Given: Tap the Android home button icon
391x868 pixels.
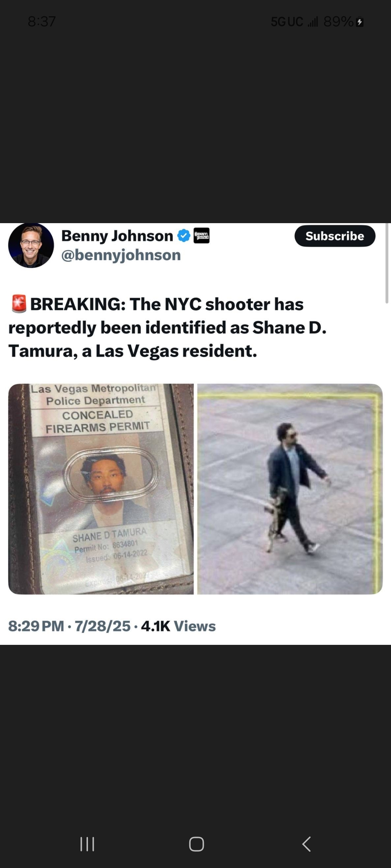Looking at the screenshot, I should (x=197, y=844).
